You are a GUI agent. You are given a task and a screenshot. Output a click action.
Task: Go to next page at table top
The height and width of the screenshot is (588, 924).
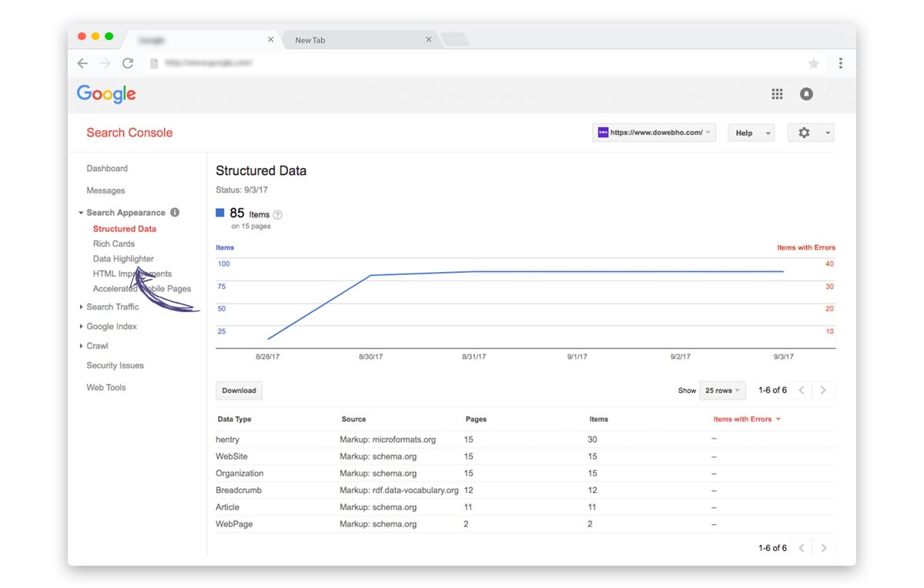(823, 391)
